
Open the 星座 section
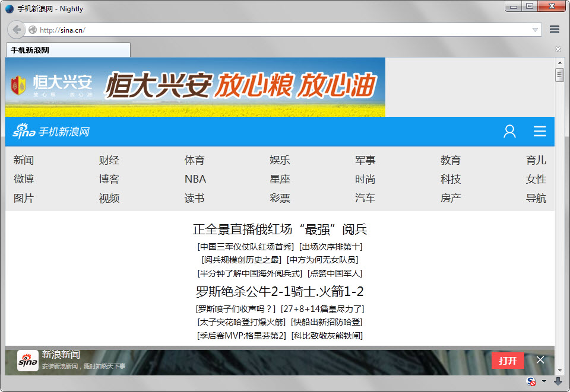coord(280,179)
